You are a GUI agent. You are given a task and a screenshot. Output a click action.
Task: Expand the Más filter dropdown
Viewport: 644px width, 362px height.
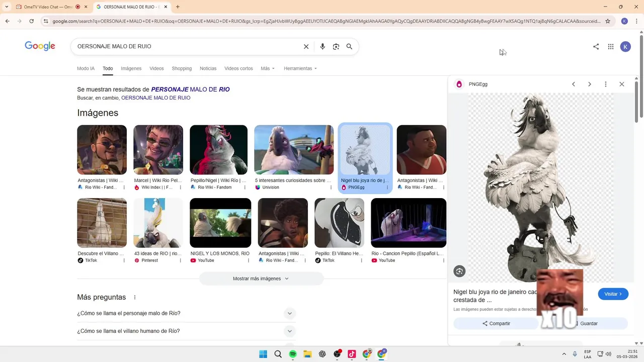tap(268, 68)
